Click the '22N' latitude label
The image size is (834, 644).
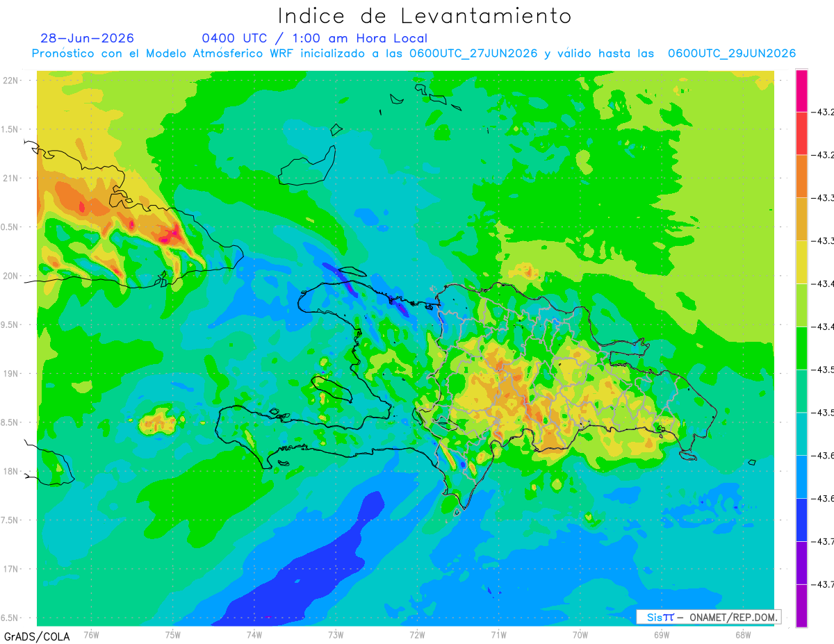(x=12, y=80)
